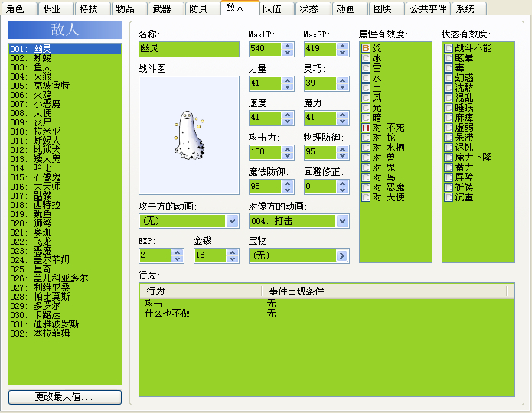This screenshot has width=532, height=413.
Task: Click the 名称 field containing 幽灵
Action: pos(188,49)
